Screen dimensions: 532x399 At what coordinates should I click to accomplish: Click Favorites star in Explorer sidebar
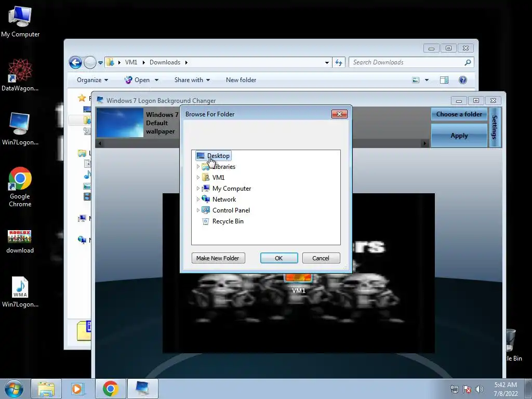click(82, 98)
